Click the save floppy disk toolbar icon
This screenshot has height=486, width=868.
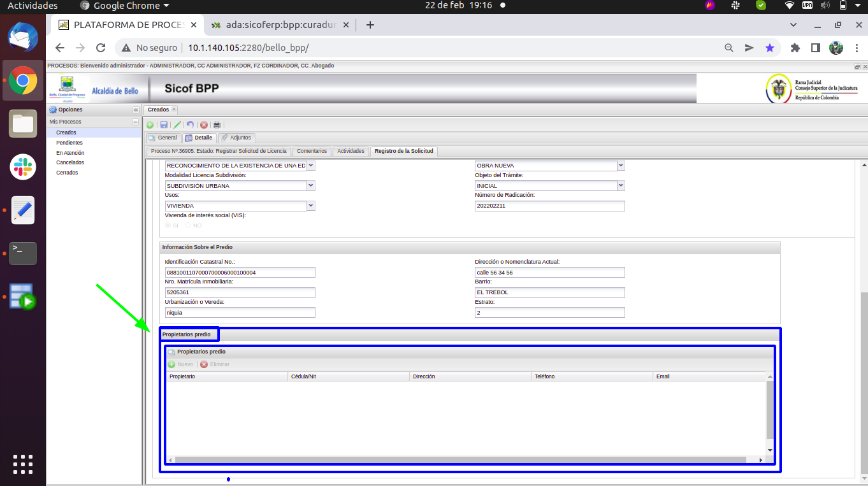(x=164, y=125)
